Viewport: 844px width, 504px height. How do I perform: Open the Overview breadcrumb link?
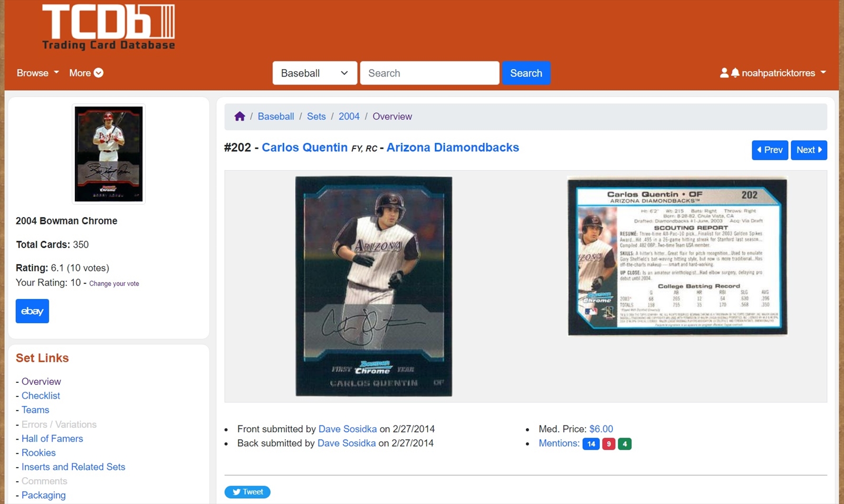click(x=392, y=116)
